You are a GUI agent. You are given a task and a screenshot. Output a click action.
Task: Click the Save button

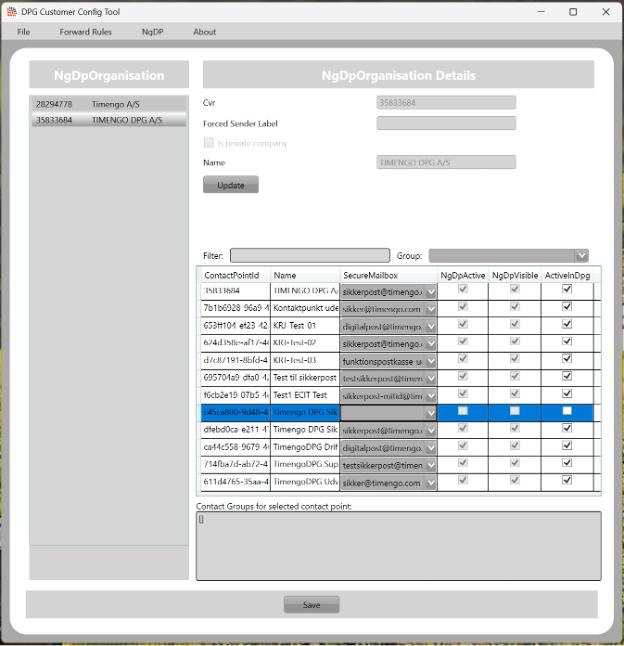coord(311,605)
